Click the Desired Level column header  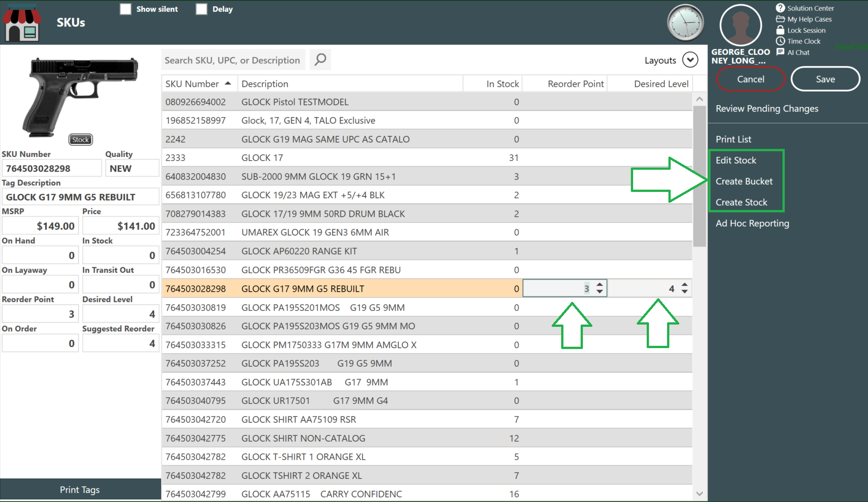649,83
